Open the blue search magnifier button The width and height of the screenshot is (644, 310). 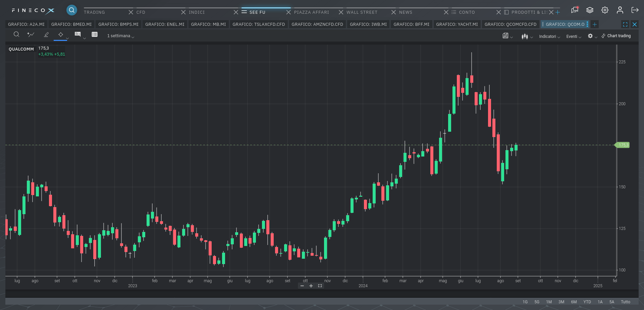click(71, 10)
